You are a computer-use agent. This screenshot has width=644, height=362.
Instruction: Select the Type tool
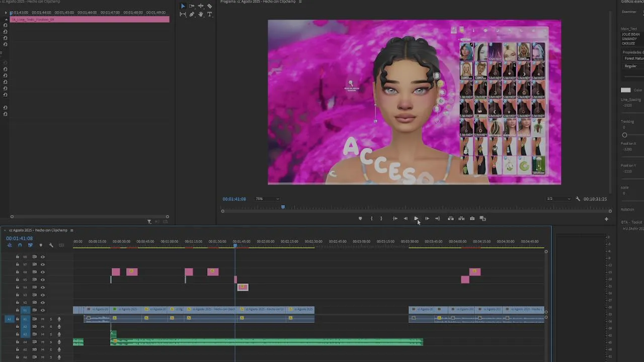[210, 14]
